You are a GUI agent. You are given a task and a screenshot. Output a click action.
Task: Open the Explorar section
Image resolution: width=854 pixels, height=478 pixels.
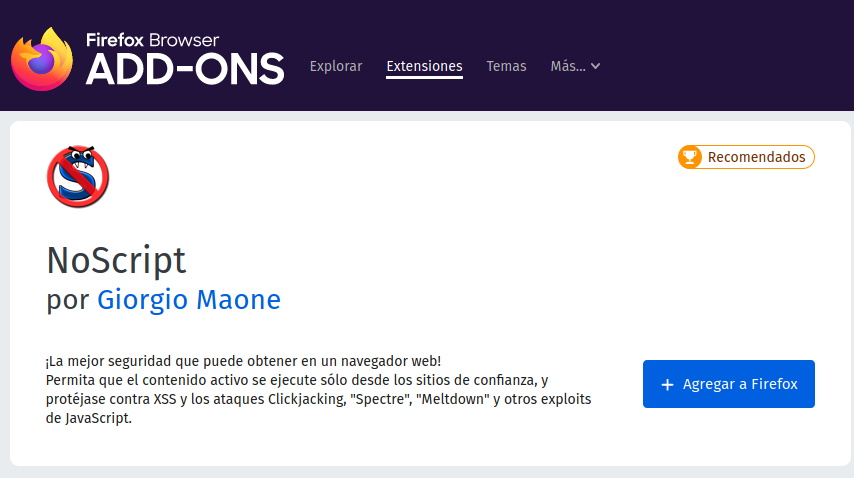click(x=336, y=66)
